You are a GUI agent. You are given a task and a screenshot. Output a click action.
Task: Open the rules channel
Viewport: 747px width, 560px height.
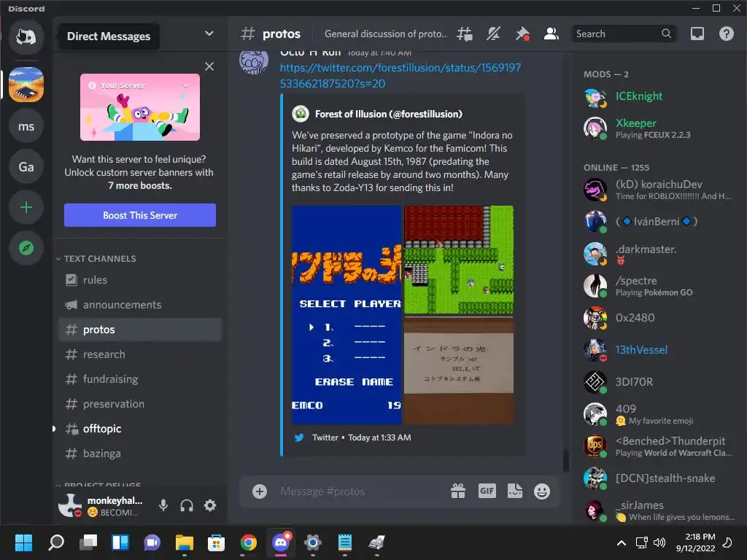click(140, 280)
